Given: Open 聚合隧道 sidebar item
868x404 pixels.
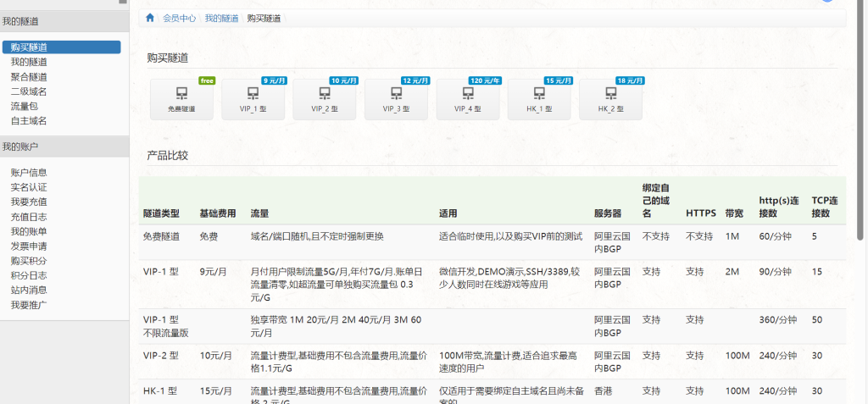Looking at the screenshot, I should point(29,77).
